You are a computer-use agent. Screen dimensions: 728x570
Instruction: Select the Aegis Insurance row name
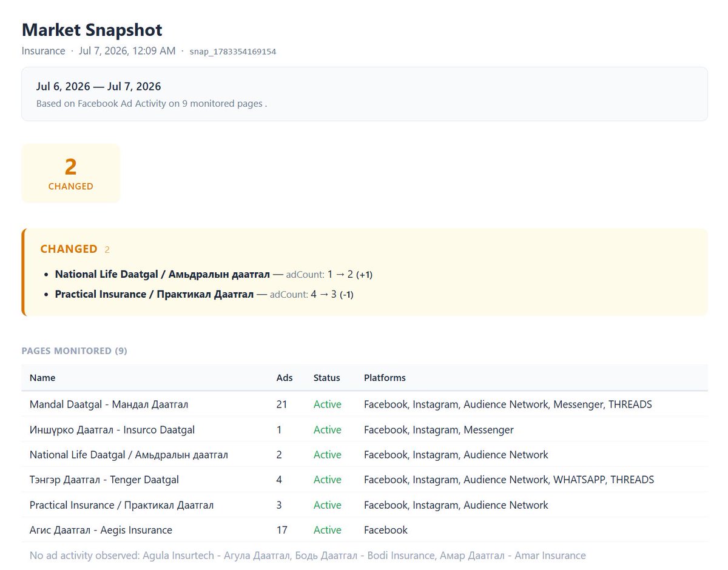pyautogui.click(x=101, y=530)
